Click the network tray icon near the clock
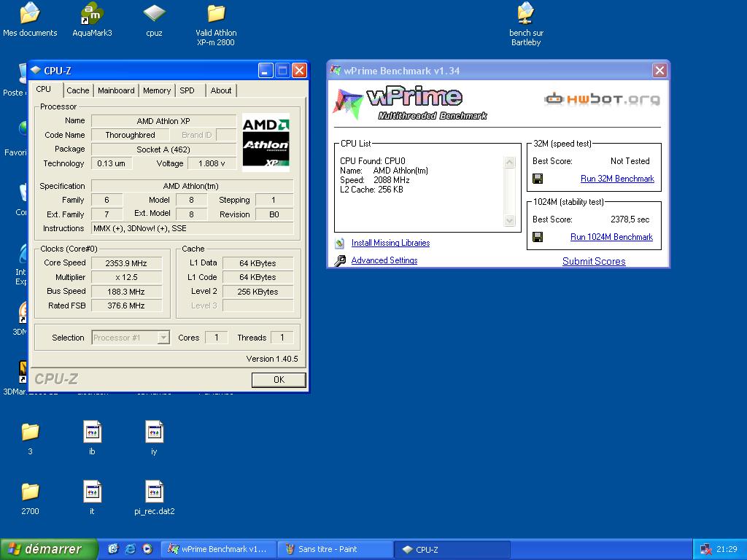This screenshot has height=560, width=747. pyautogui.click(x=705, y=549)
